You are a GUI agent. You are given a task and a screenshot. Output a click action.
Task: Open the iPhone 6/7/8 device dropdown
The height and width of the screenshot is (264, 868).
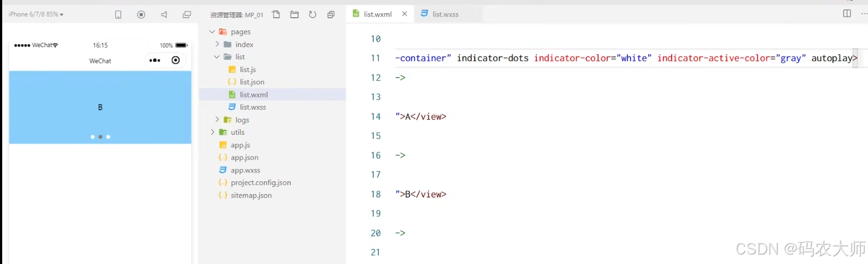[x=35, y=14]
